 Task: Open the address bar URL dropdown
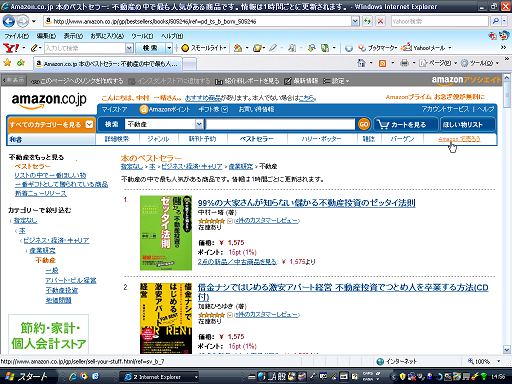356,22
